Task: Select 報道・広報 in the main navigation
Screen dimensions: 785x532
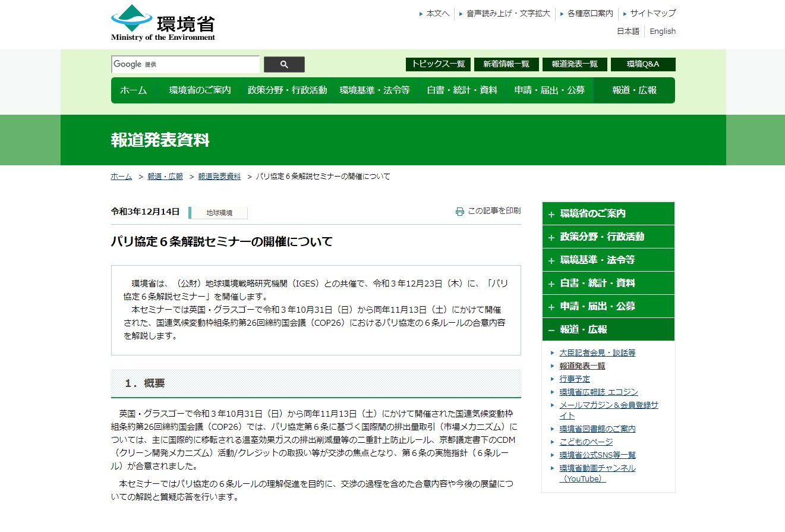Action: tap(634, 90)
